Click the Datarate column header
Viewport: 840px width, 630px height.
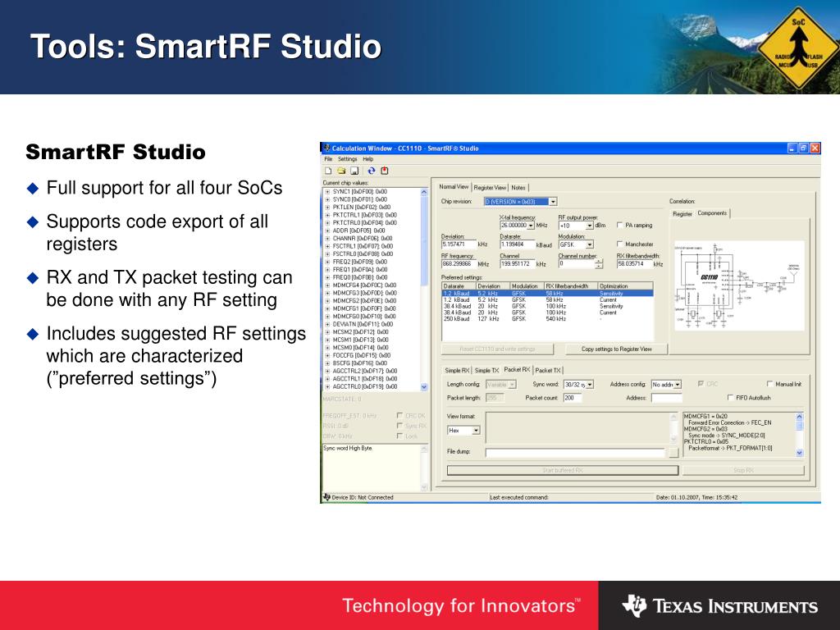pyautogui.click(x=459, y=286)
